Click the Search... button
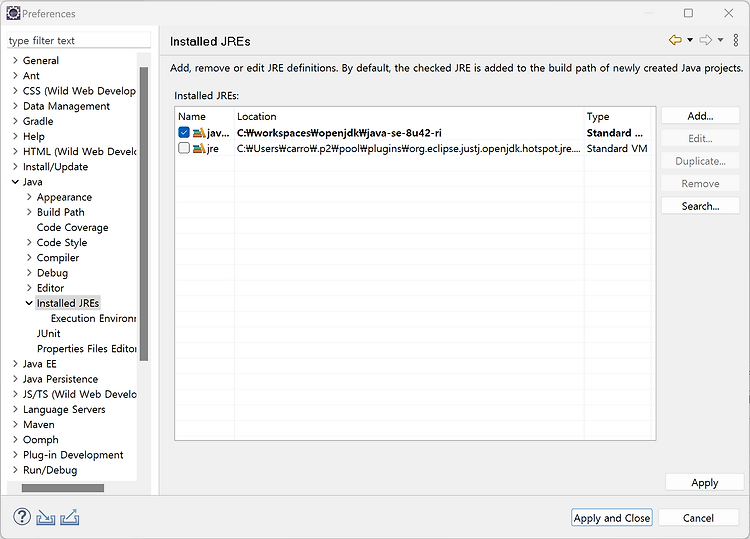The height and width of the screenshot is (539, 750). 700,206
